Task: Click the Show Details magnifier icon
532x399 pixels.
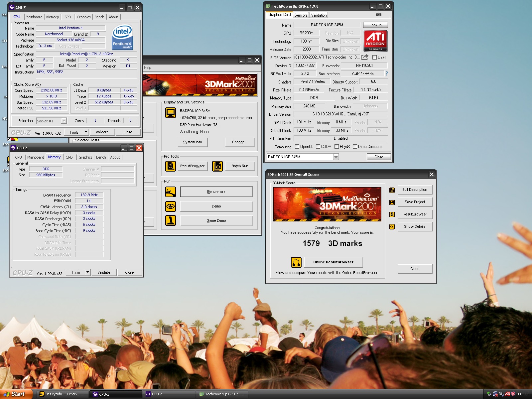Action: pos(392,227)
